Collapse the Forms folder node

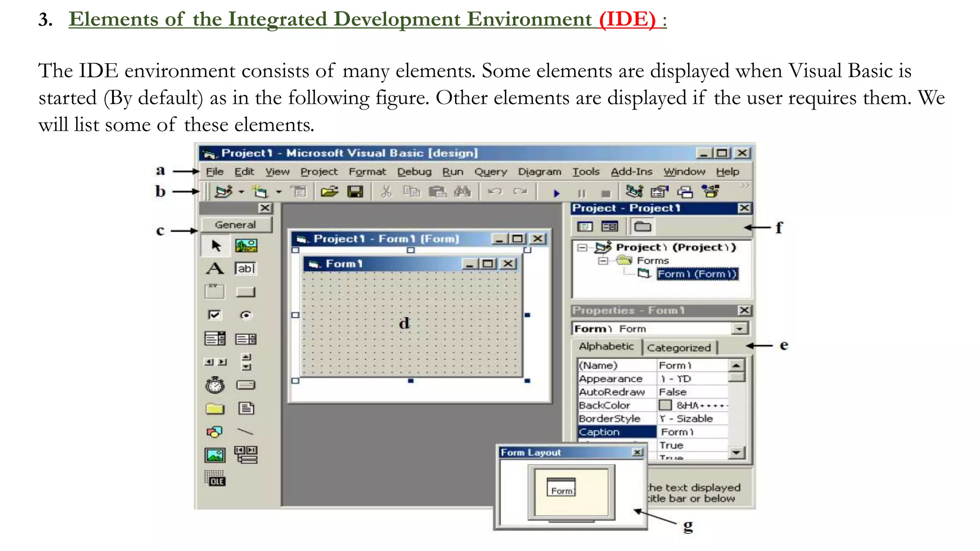point(603,261)
